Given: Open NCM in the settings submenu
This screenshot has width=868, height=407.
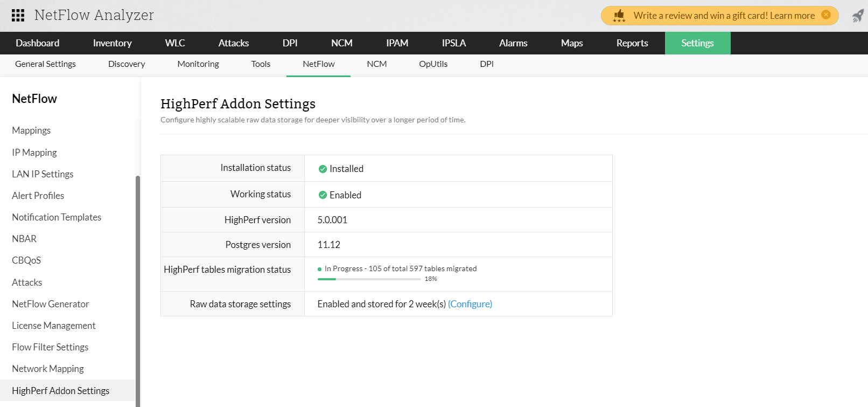Looking at the screenshot, I should (x=377, y=64).
